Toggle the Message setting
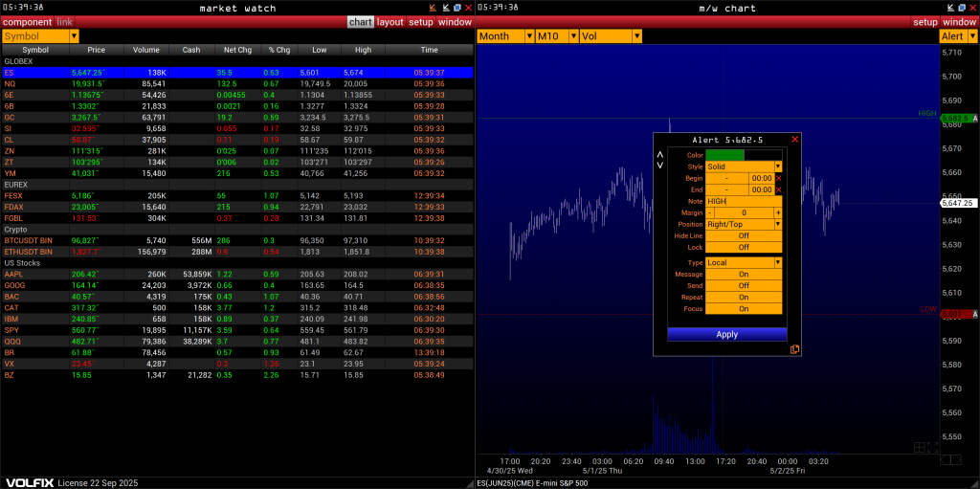The image size is (980, 489). click(744, 274)
